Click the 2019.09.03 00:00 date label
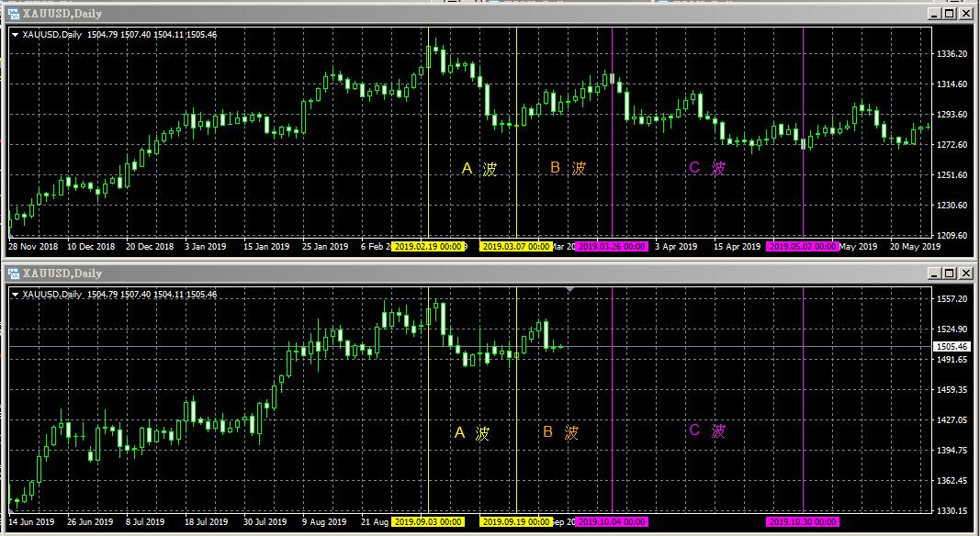Viewport: 980px width, 536px height. point(428,521)
